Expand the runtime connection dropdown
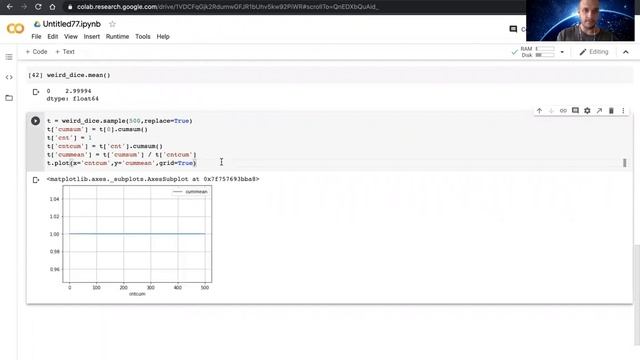Viewport: 640px width, 360px height. 562,52
